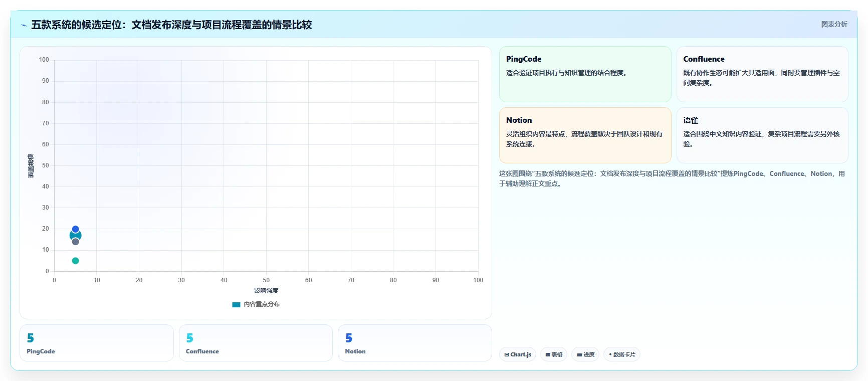Open the Confluence description card
Viewport: 868px width, 381px height.
(x=762, y=74)
